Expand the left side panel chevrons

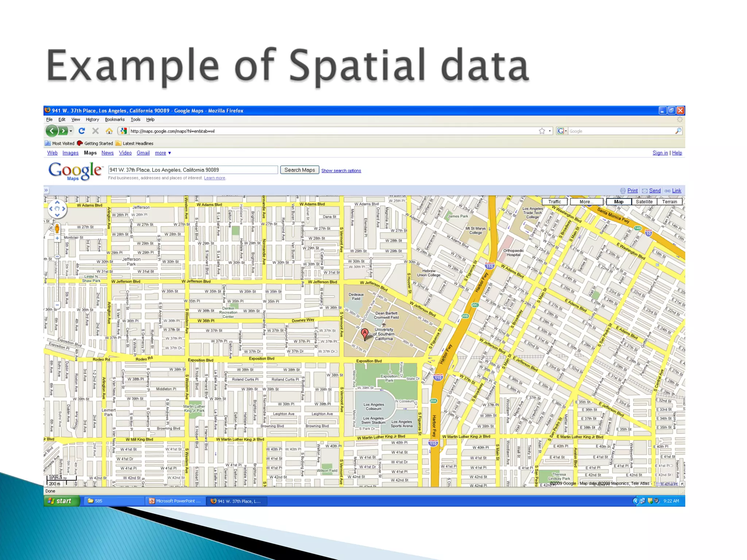coord(46,190)
